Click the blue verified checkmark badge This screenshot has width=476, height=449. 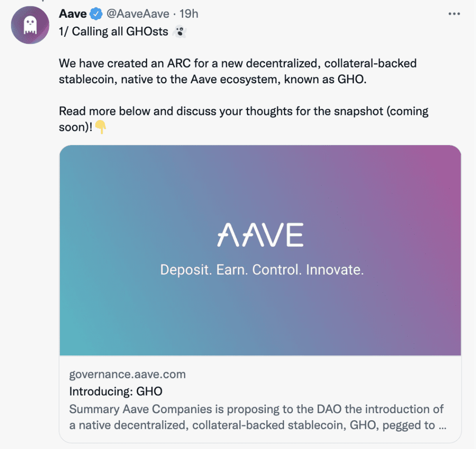pyautogui.click(x=96, y=14)
